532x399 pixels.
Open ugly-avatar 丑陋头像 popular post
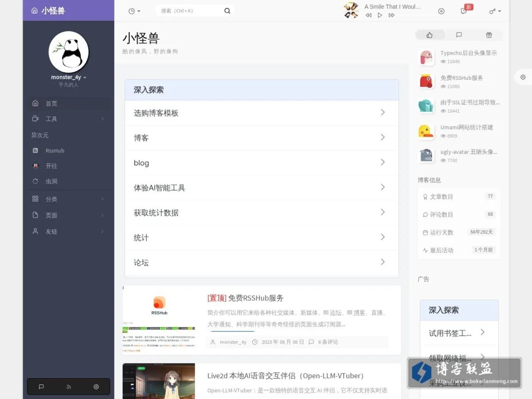click(469, 152)
